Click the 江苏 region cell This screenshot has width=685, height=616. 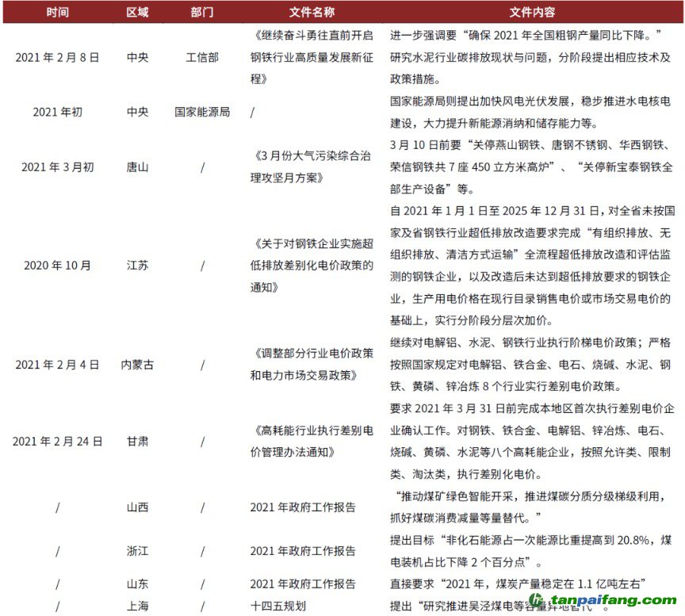point(137,265)
